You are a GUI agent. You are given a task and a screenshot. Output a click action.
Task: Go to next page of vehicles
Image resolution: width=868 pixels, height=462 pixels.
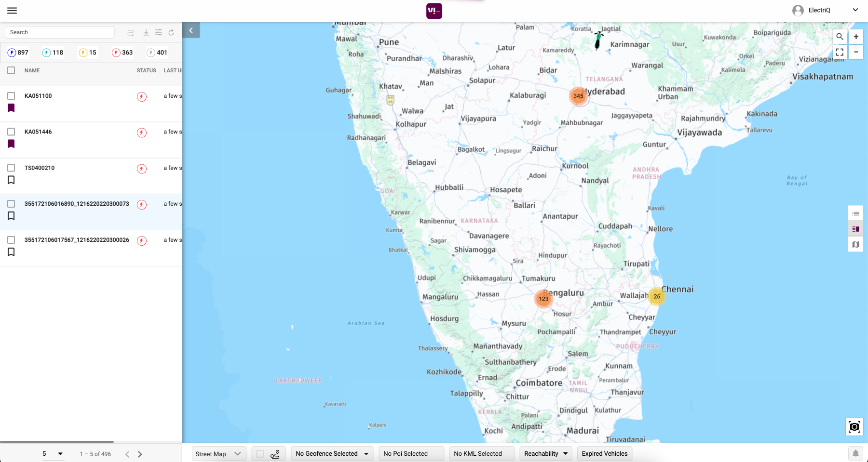tap(140, 454)
